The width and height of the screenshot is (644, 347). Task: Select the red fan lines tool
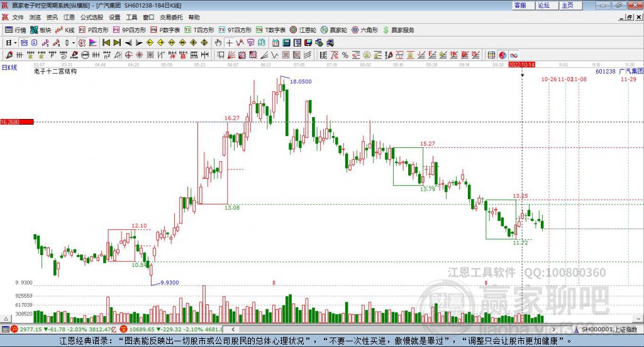231,55
